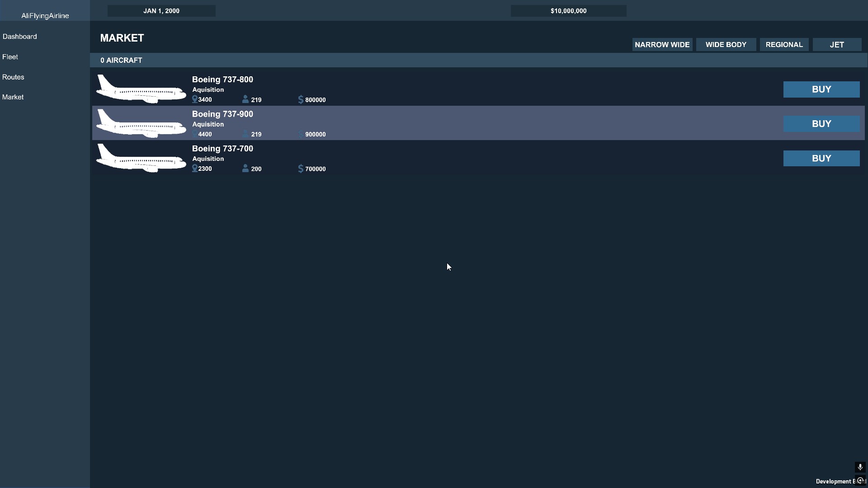Click the 800000 price value

tap(316, 100)
